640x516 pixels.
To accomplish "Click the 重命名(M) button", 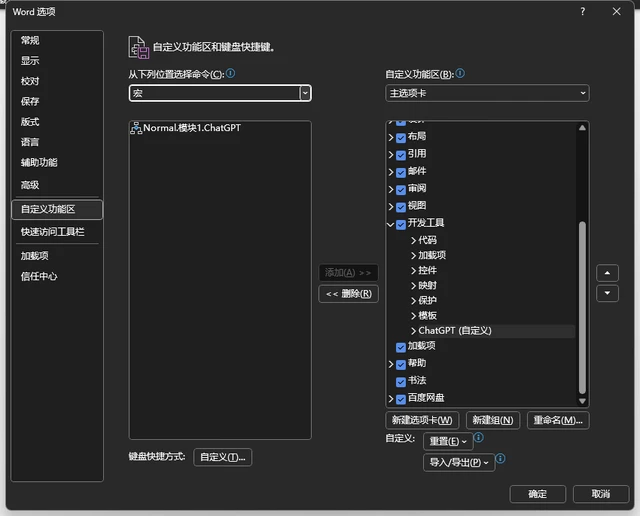I will click(558, 420).
